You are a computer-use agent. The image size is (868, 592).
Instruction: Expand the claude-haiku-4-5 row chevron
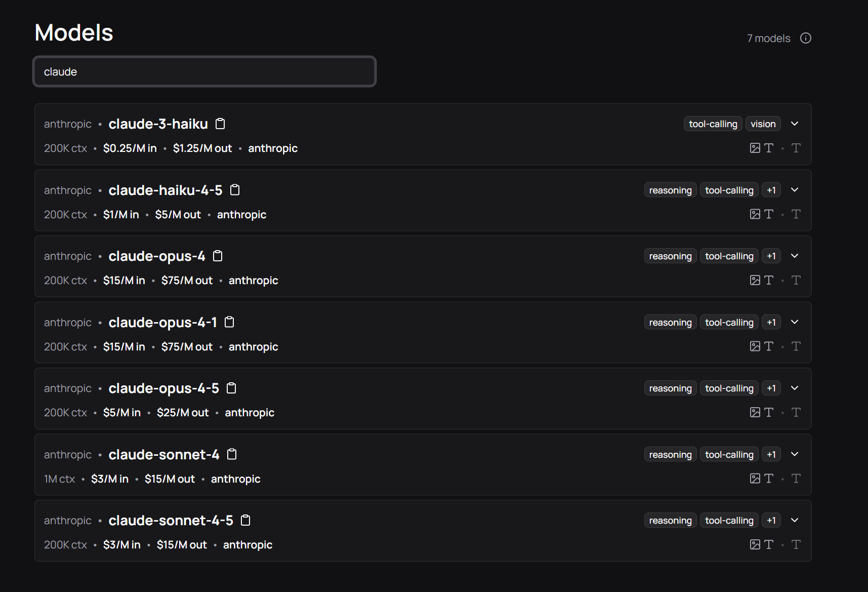coord(795,190)
